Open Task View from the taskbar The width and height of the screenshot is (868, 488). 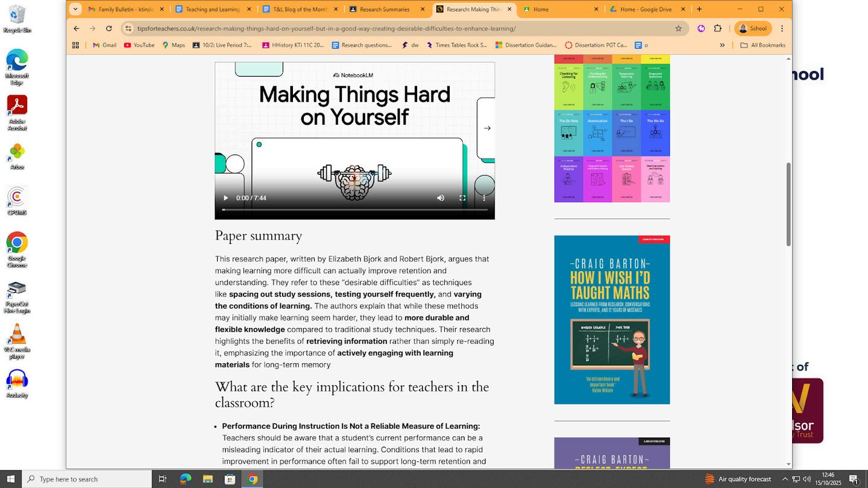coord(162,479)
